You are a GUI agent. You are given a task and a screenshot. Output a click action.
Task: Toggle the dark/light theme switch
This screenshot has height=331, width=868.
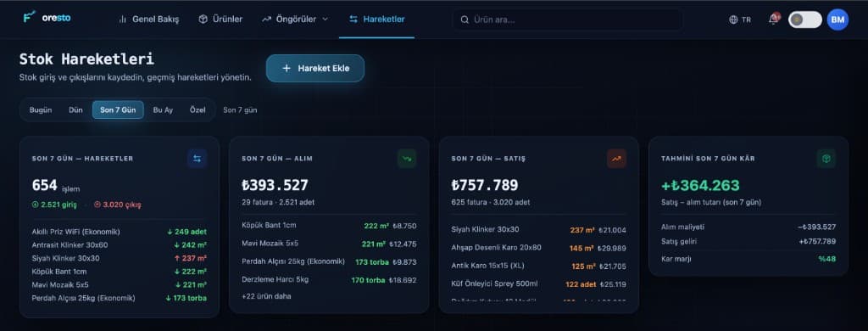click(805, 20)
